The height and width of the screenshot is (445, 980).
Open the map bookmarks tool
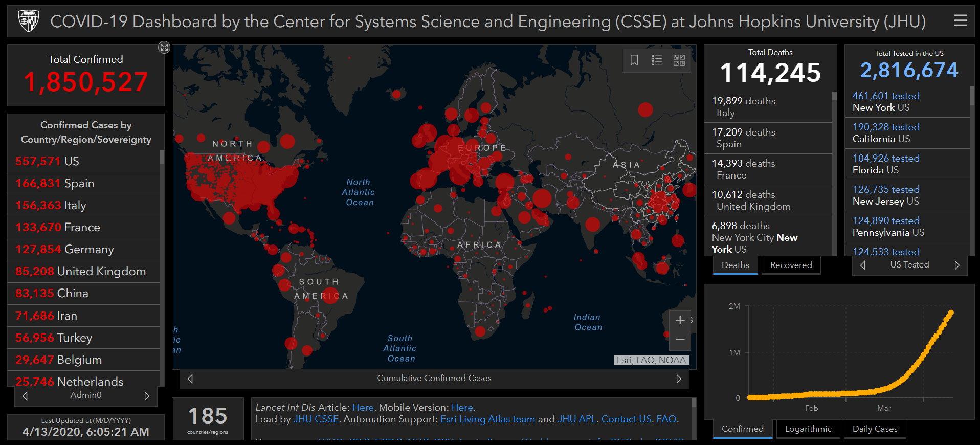pos(634,60)
